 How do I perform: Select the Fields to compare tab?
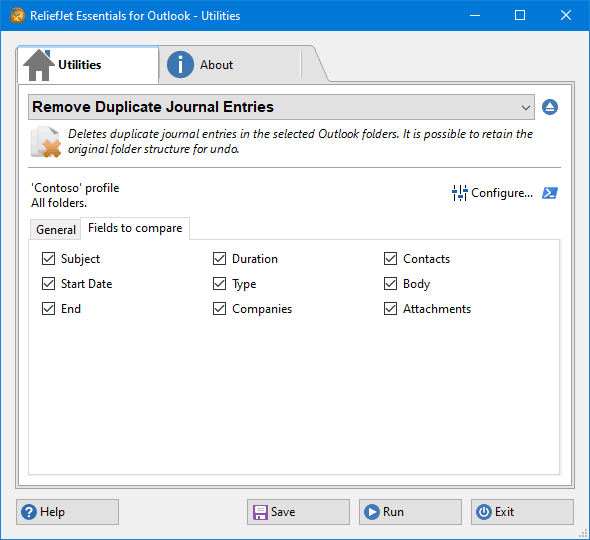click(135, 228)
